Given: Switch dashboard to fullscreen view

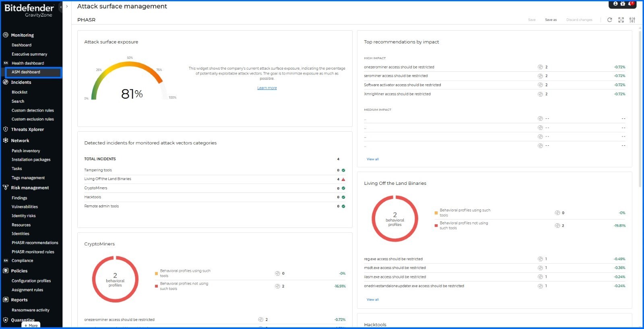Looking at the screenshot, I should 621,20.
